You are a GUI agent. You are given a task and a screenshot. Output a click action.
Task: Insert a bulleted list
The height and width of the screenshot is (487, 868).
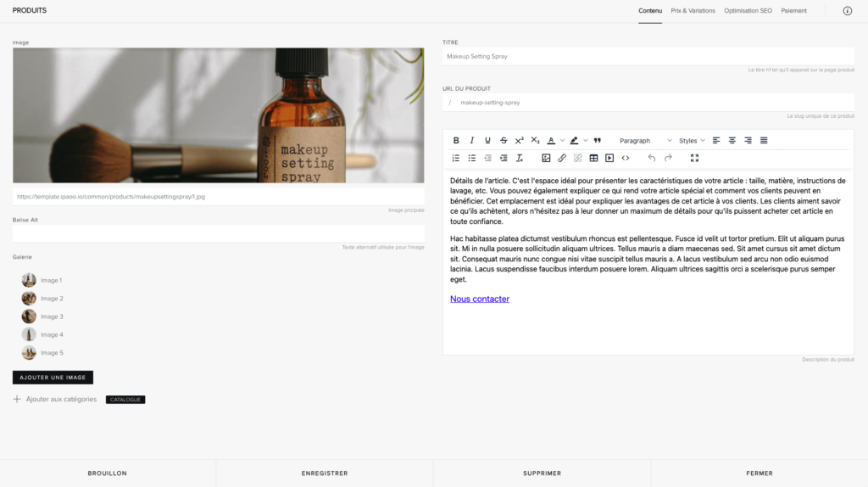point(471,159)
